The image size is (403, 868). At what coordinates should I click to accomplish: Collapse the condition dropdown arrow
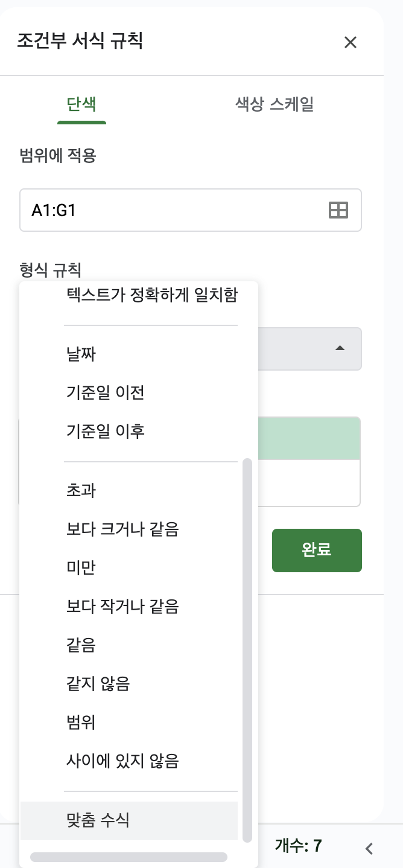[340, 349]
